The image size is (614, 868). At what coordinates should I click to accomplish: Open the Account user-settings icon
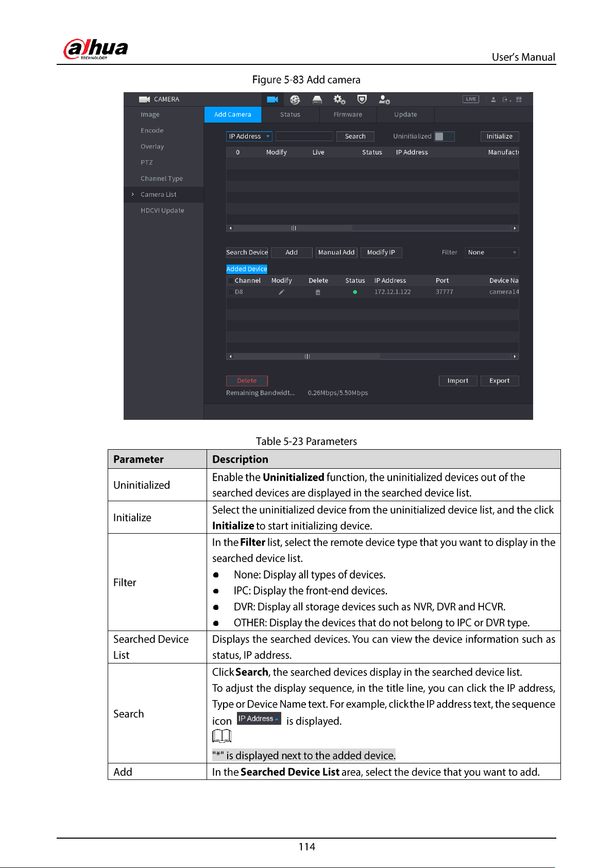[384, 99]
